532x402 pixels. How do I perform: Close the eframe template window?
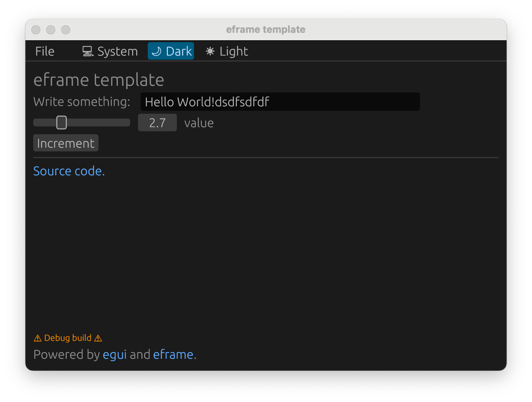click(x=36, y=30)
